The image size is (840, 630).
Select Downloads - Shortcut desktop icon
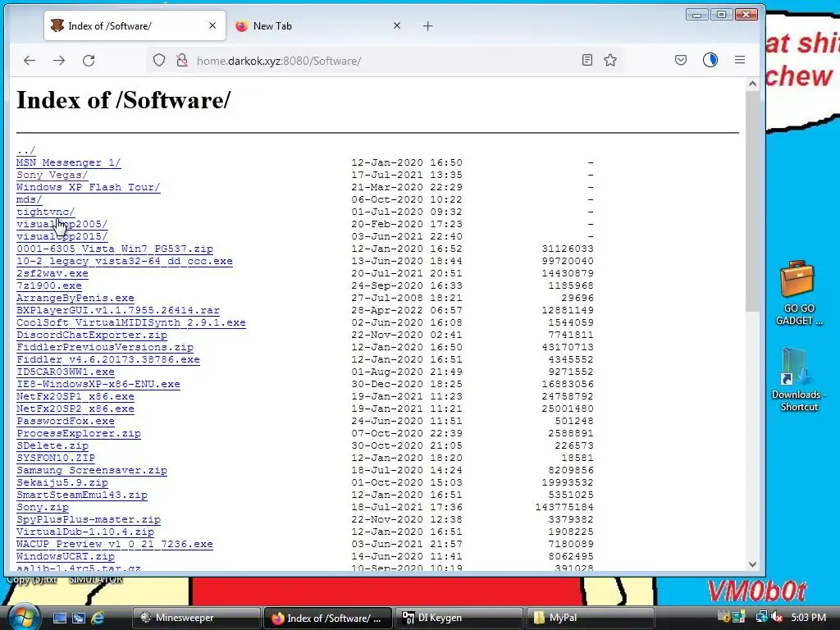(798, 380)
